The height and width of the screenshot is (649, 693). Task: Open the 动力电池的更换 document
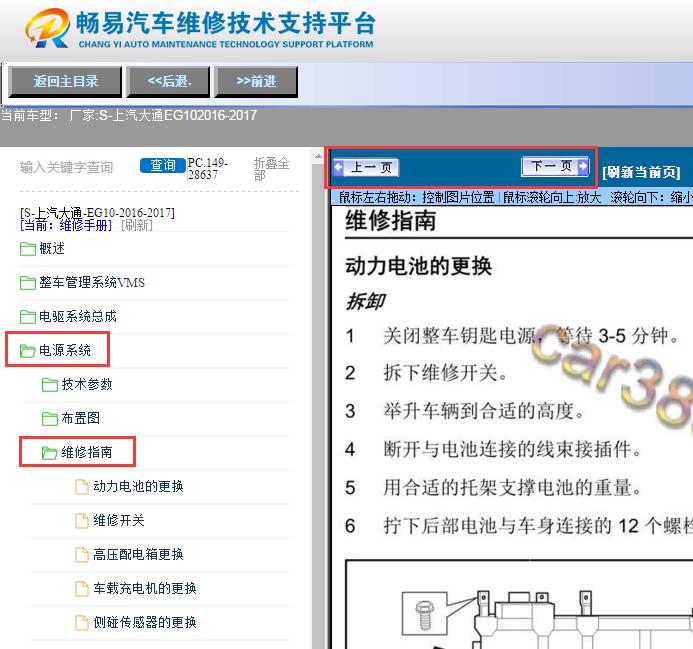pos(138,486)
